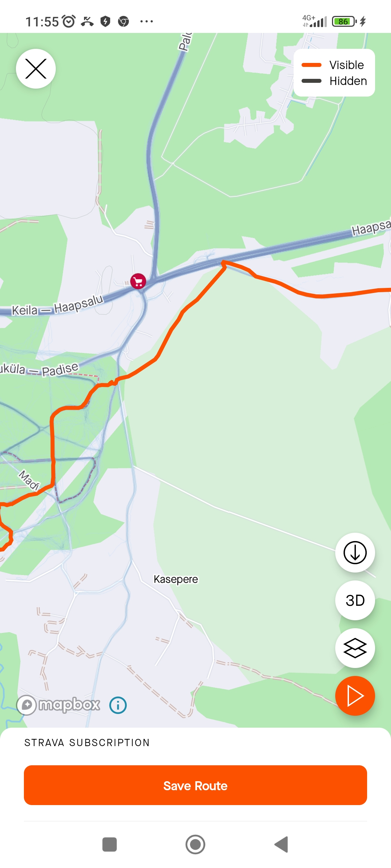Tap the Hidden gray legend swatch
The height and width of the screenshot is (868, 391).
[x=311, y=81]
